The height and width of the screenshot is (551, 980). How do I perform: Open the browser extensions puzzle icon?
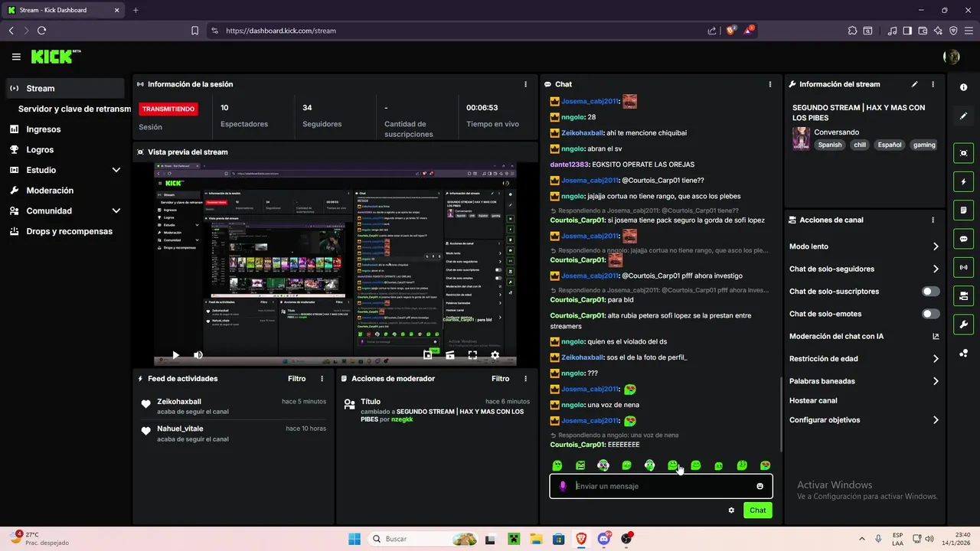pos(852,31)
